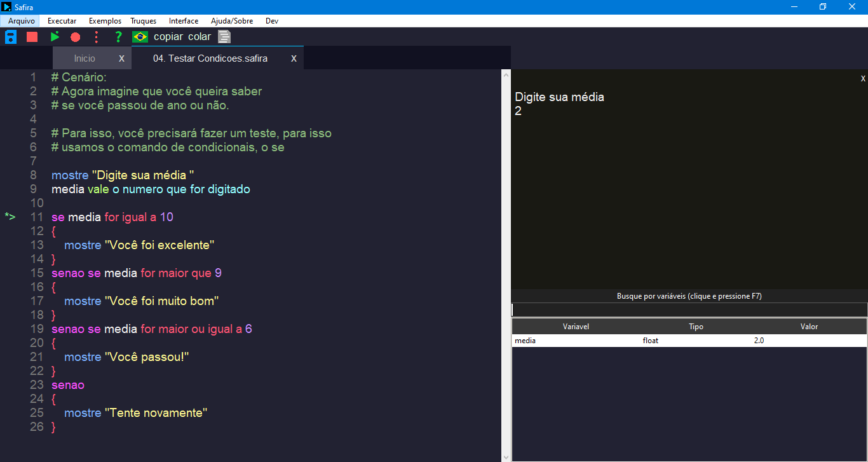Open the Dev menu

272,21
